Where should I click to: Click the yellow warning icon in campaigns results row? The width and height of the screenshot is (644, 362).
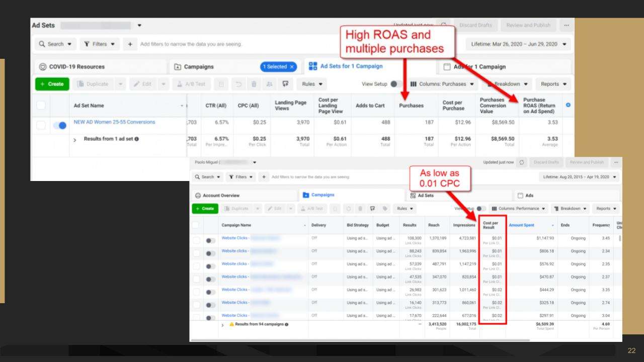pyautogui.click(x=231, y=324)
